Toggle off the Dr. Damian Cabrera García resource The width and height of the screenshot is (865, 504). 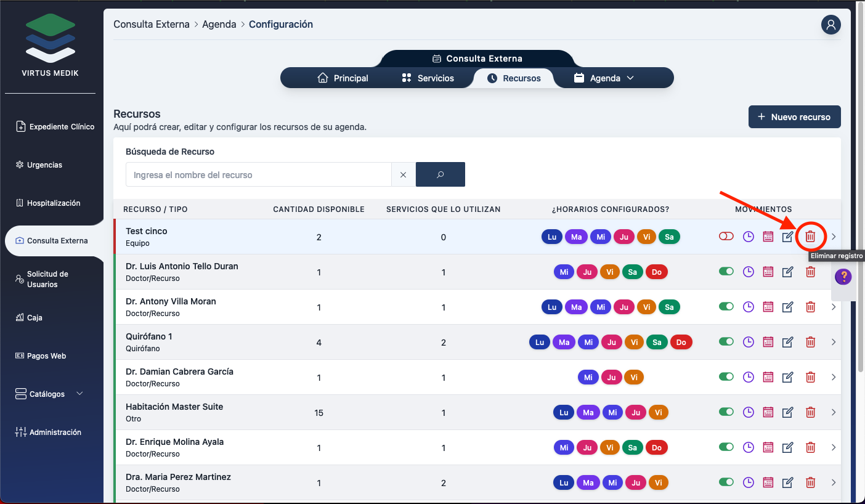pos(726,377)
